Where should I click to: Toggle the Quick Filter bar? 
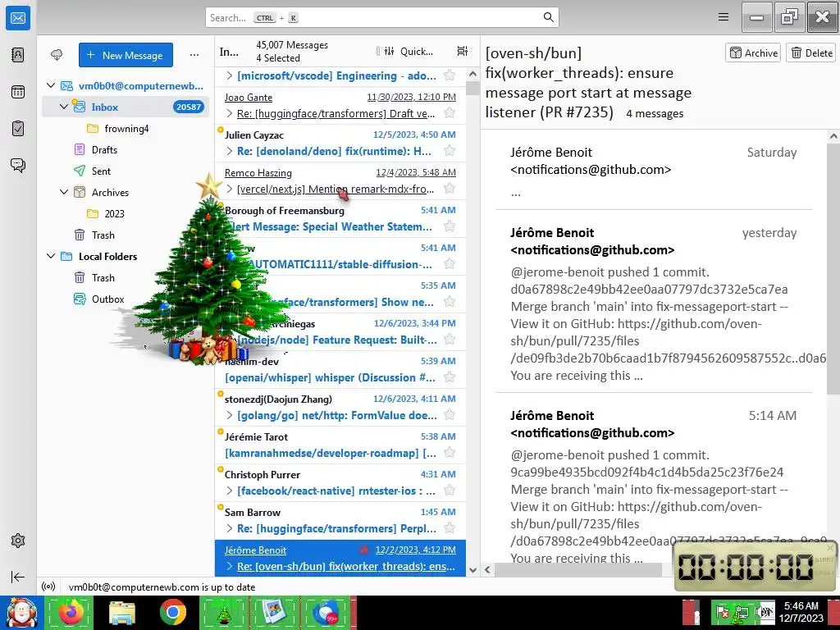pyautogui.click(x=410, y=51)
